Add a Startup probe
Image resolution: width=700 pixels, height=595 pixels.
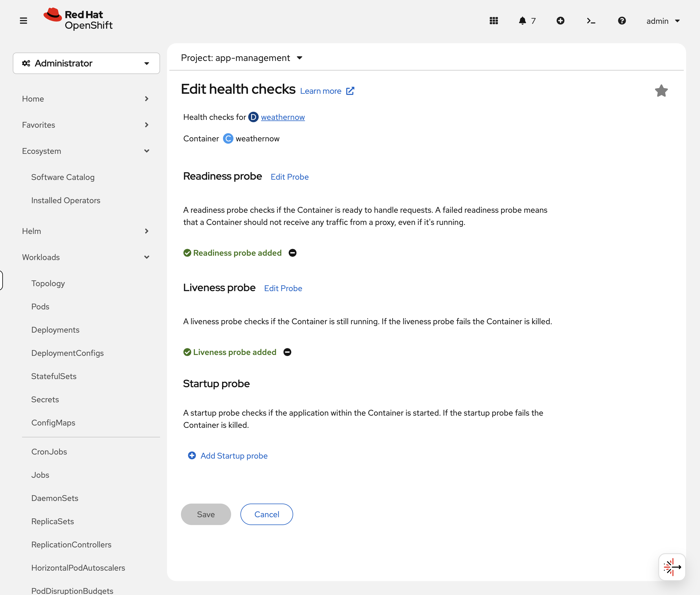(228, 456)
